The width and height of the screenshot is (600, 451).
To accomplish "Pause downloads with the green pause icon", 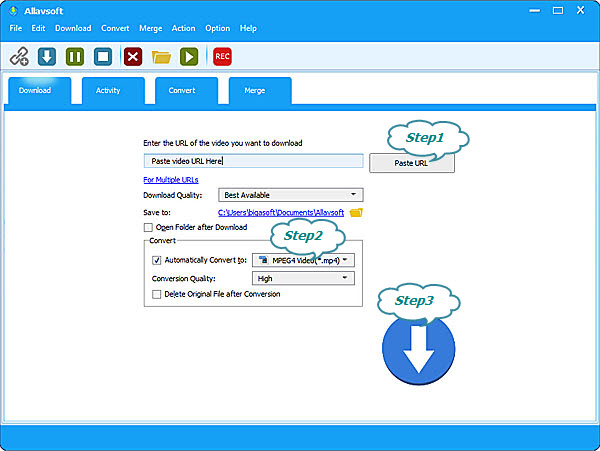I will point(75,57).
